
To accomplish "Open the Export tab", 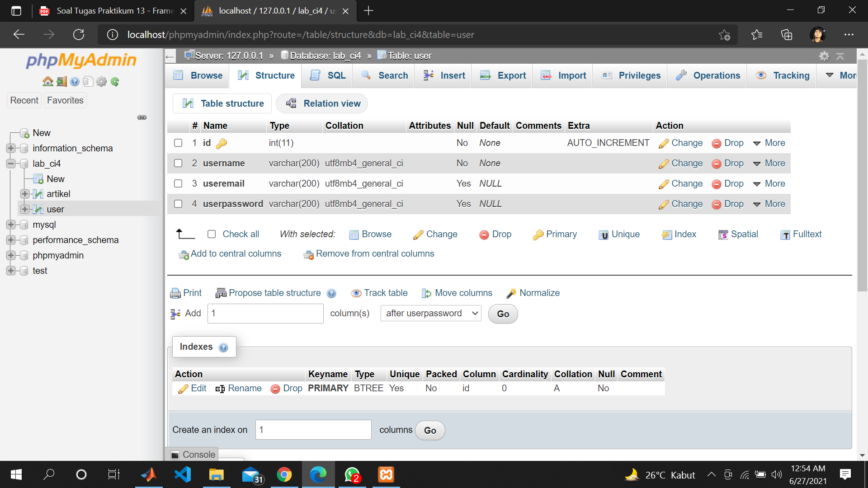I will 510,75.
